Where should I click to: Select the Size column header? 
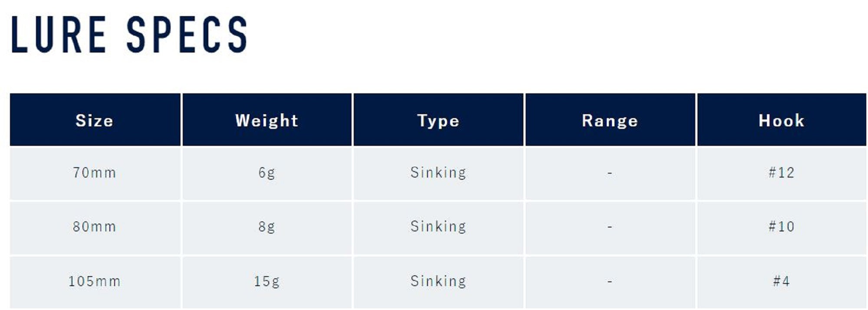click(95, 120)
